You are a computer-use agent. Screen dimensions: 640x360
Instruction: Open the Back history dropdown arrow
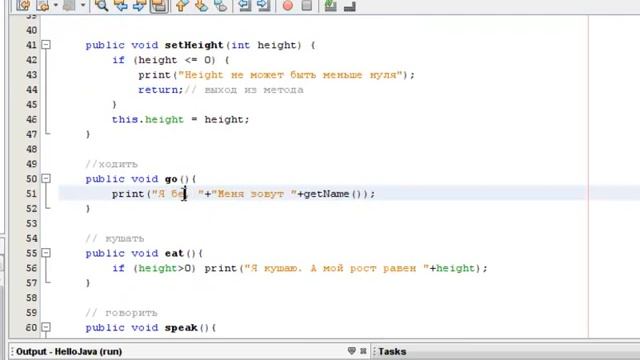coord(56,5)
